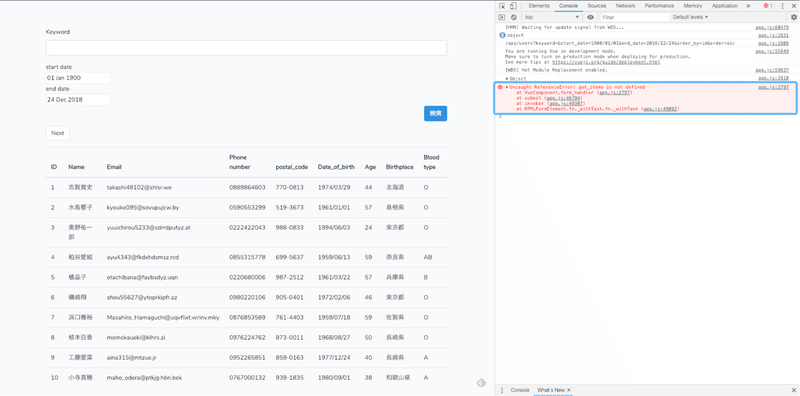Click the Age column header
The height and width of the screenshot is (396, 800).
[370, 167]
